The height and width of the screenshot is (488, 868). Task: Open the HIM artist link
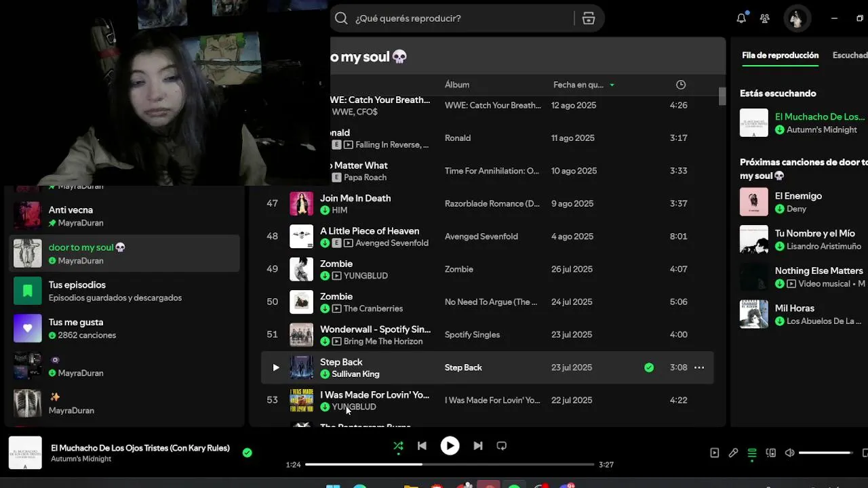[340, 210]
